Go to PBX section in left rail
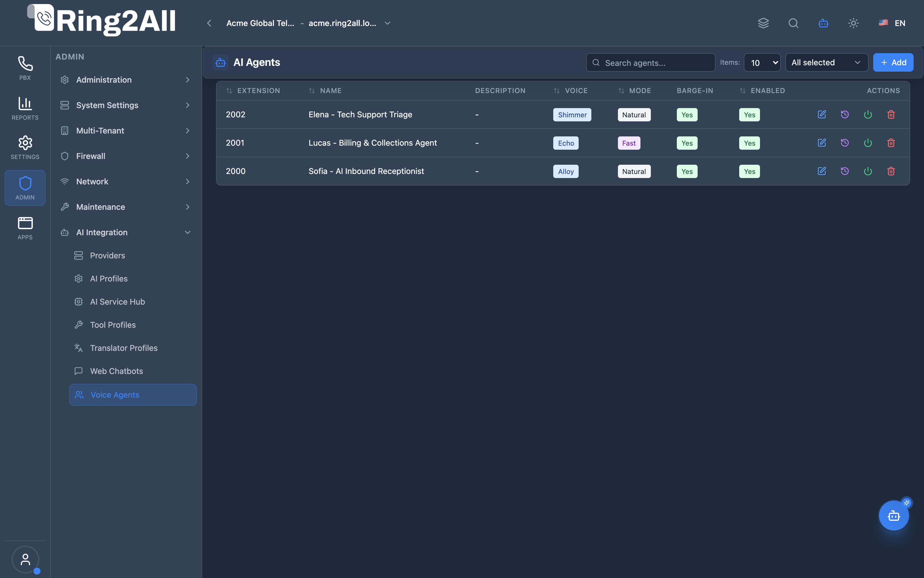 (x=25, y=68)
